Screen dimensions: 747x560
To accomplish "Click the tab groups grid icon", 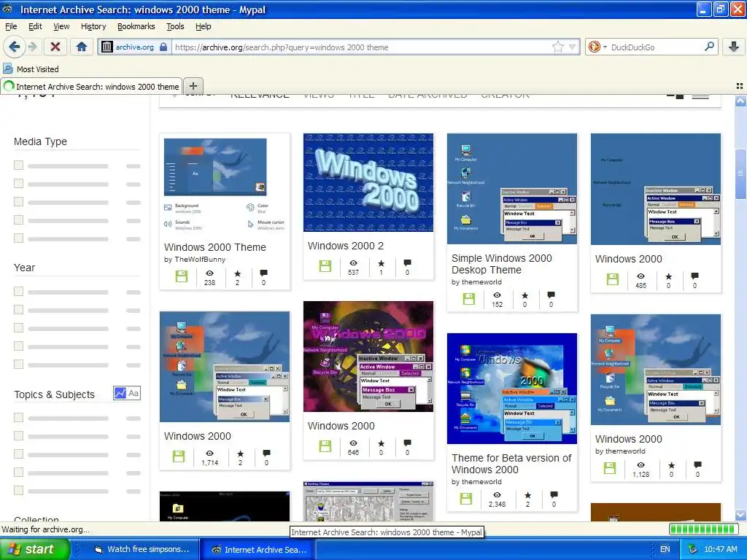I will pyautogui.click(x=740, y=86).
